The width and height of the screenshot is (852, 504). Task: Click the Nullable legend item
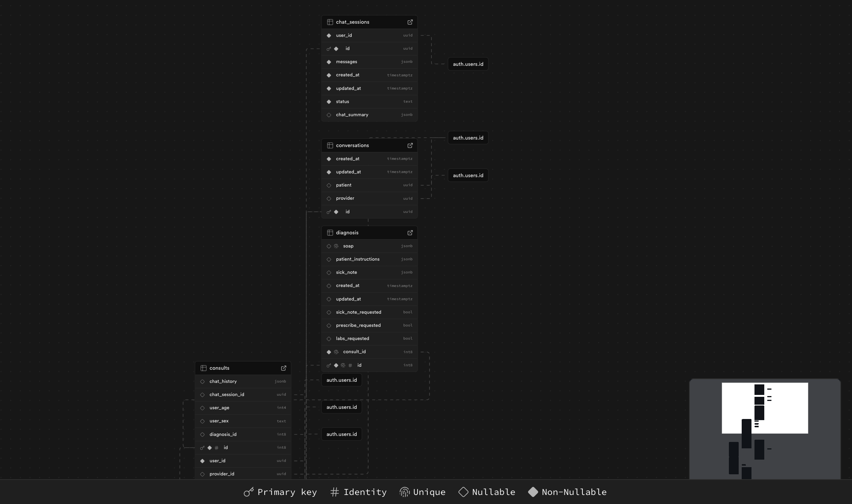(x=486, y=492)
